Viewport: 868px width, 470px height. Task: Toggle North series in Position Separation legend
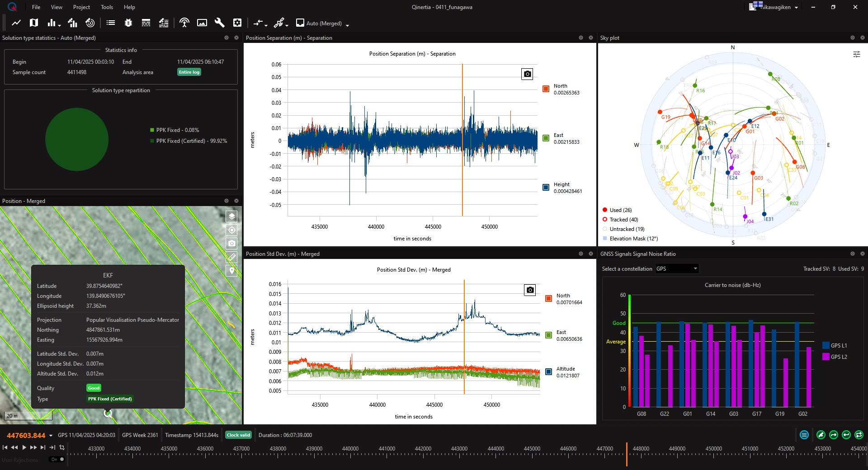click(x=546, y=89)
